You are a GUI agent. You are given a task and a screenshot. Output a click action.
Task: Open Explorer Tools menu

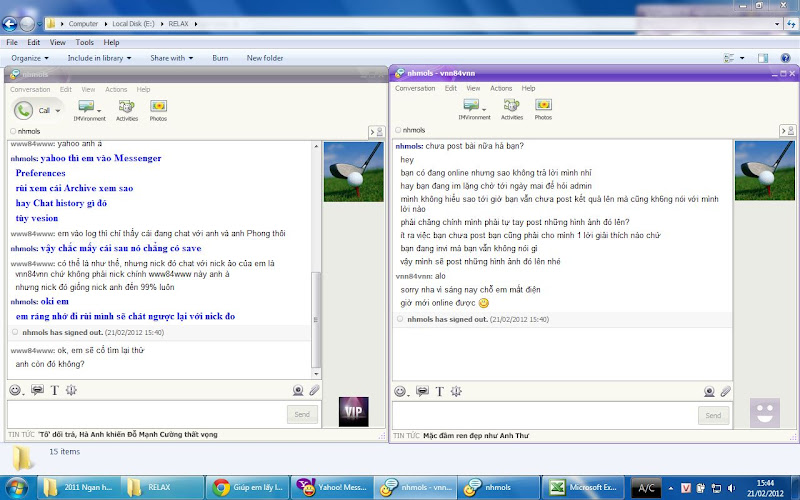[84, 42]
